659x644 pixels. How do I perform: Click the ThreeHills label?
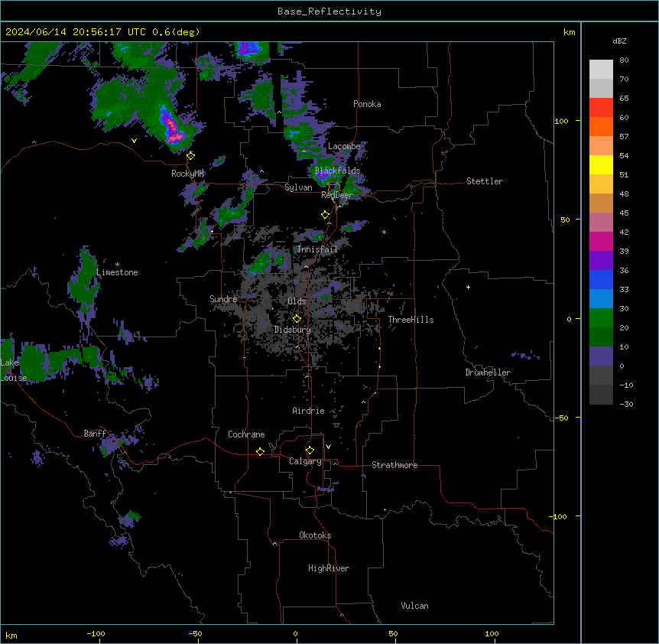click(411, 320)
